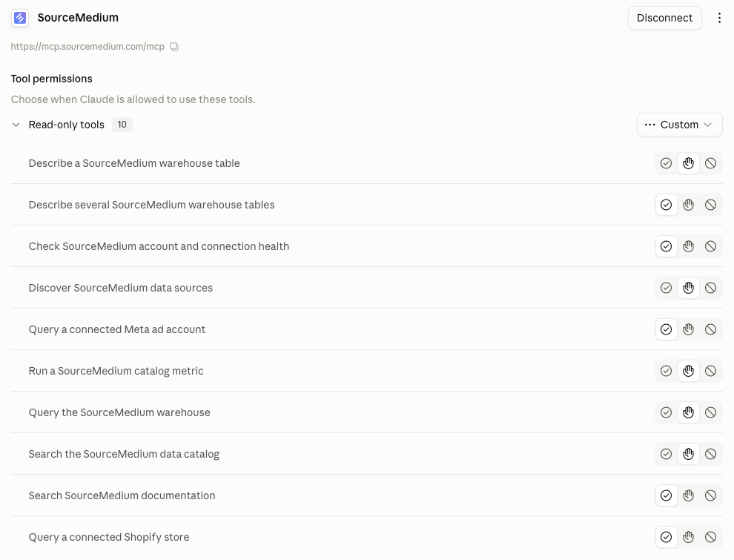This screenshot has height=560, width=734.
Task: Require approval for Query connected Shopify store
Action: pos(688,538)
